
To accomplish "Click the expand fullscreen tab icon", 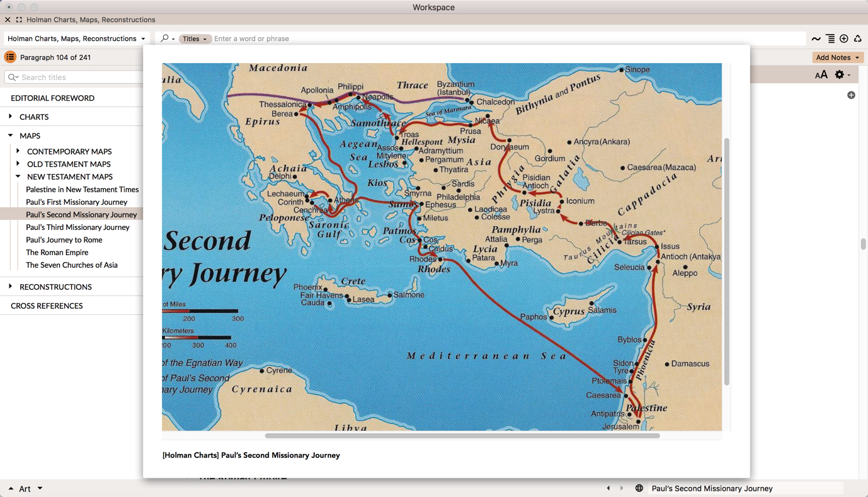I will pyautogui.click(x=19, y=20).
